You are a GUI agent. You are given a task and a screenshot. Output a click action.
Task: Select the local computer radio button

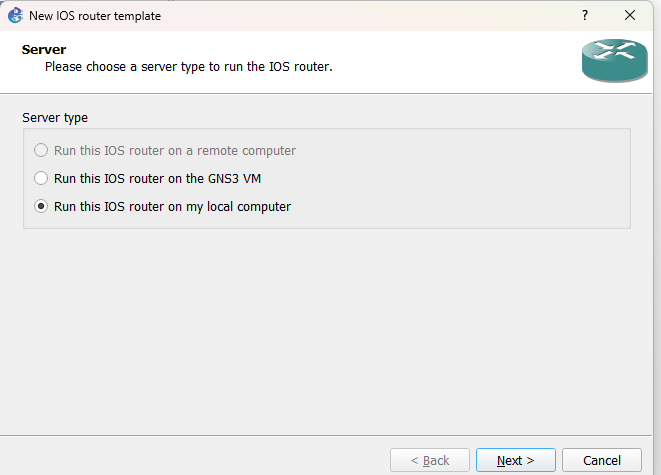click(x=41, y=207)
